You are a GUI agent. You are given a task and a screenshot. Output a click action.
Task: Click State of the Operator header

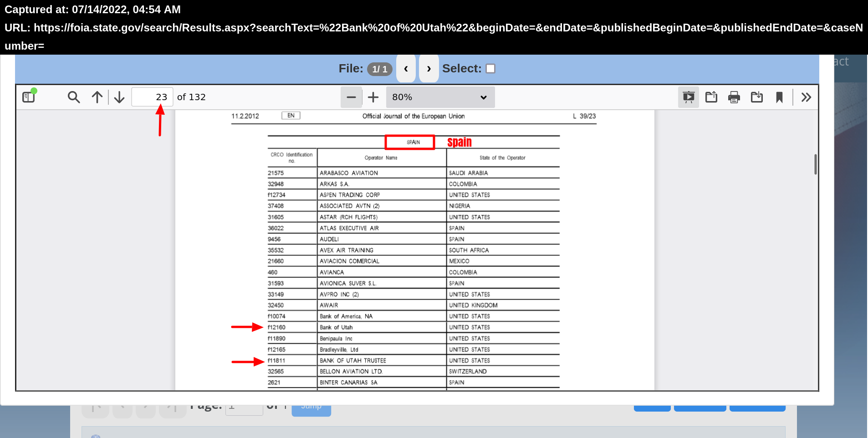pos(502,158)
